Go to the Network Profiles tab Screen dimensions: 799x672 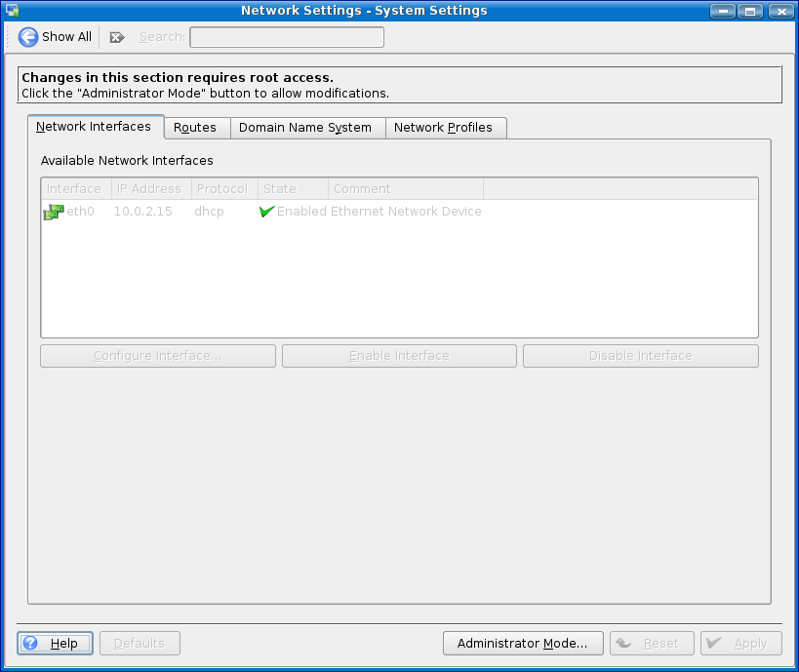click(x=443, y=128)
